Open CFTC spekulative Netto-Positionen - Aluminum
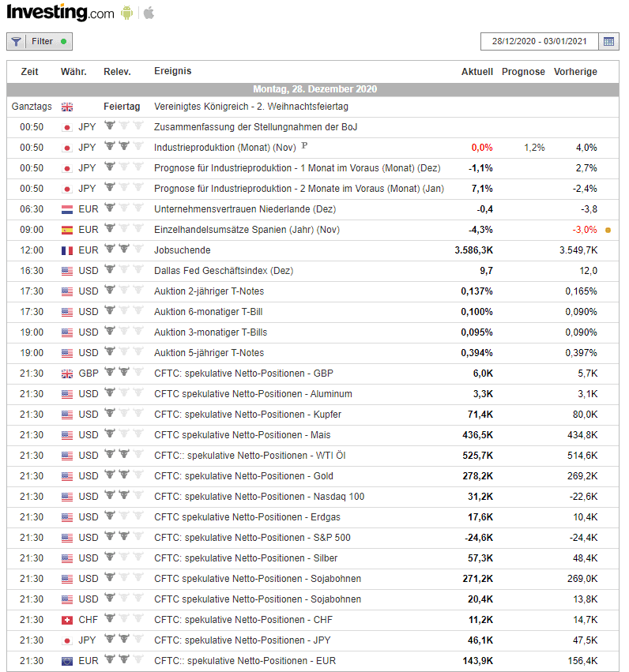The width and height of the screenshot is (629, 672). coord(253,394)
